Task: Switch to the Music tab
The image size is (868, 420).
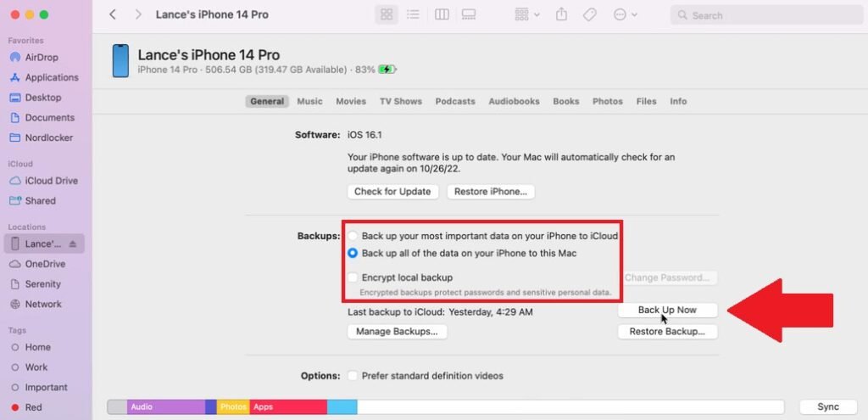Action: tap(309, 102)
